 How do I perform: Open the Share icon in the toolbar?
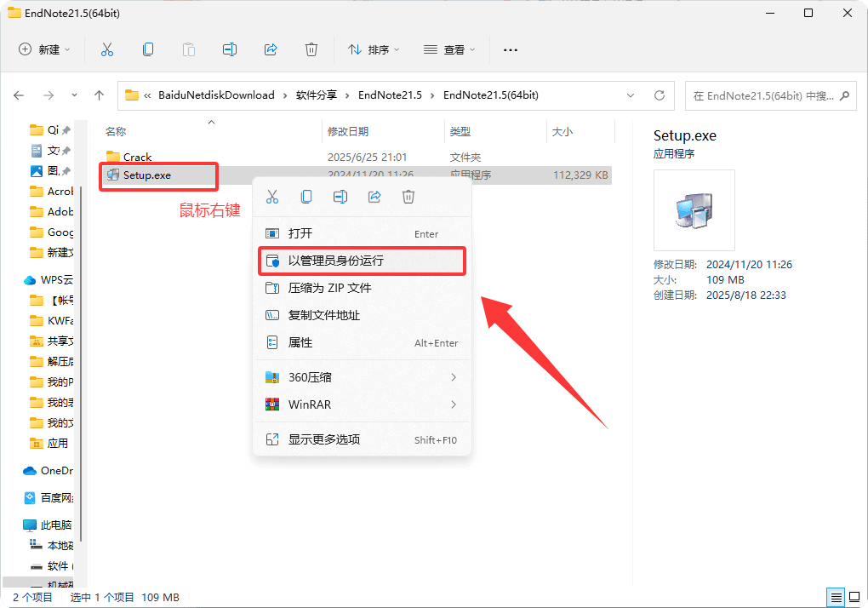coord(271,49)
